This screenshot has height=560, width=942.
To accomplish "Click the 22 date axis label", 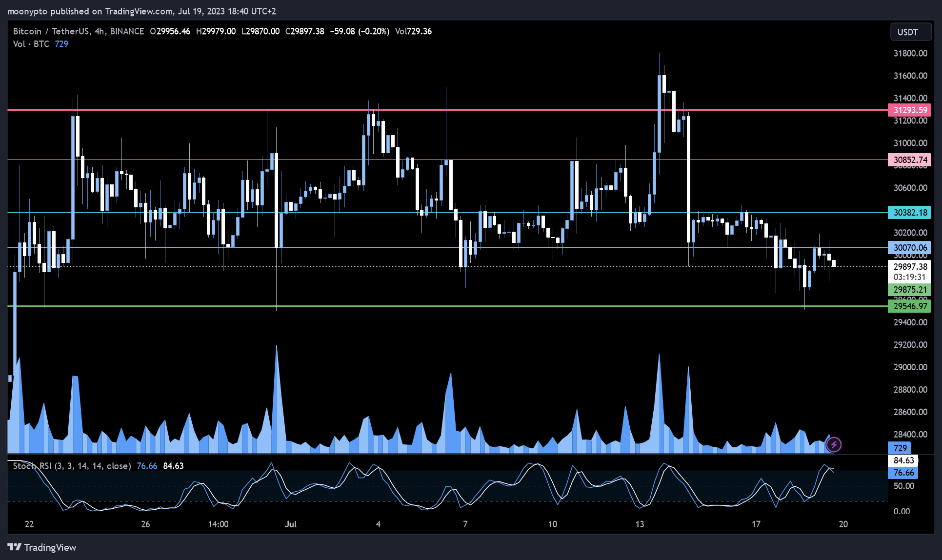I will [x=29, y=524].
